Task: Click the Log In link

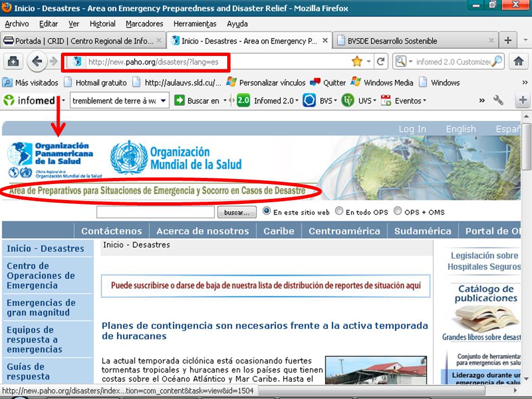Action: 412,129
